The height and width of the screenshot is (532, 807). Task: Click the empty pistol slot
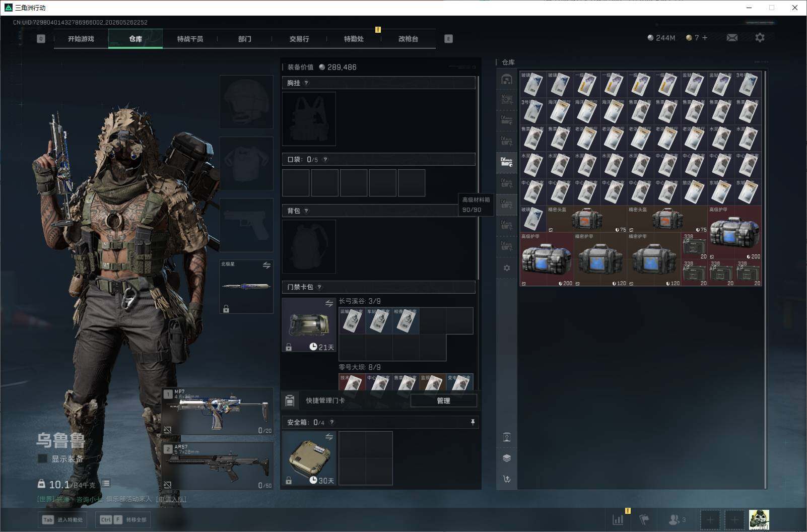(x=246, y=225)
